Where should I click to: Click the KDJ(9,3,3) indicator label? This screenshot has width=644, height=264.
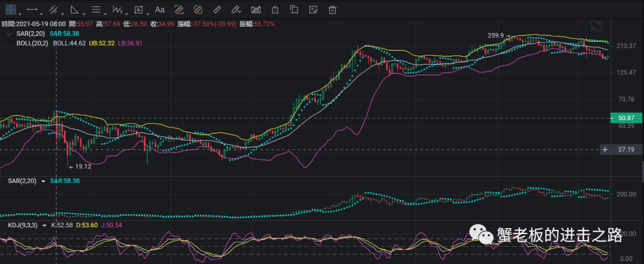click(23, 225)
